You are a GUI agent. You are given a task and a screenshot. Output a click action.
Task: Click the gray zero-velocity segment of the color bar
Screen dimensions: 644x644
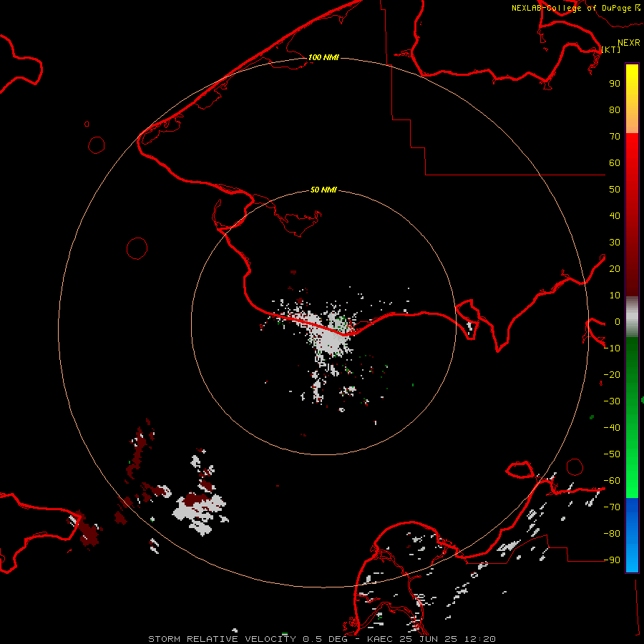(632, 317)
